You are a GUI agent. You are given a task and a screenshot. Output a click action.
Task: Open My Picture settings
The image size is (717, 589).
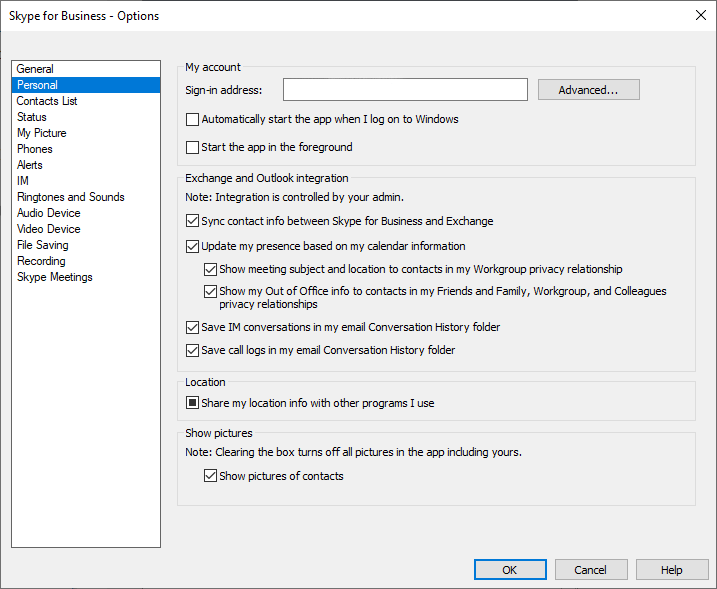point(42,133)
